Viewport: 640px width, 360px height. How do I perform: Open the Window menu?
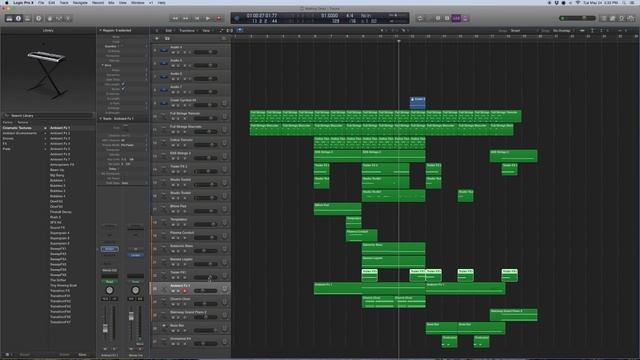[138, 2]
